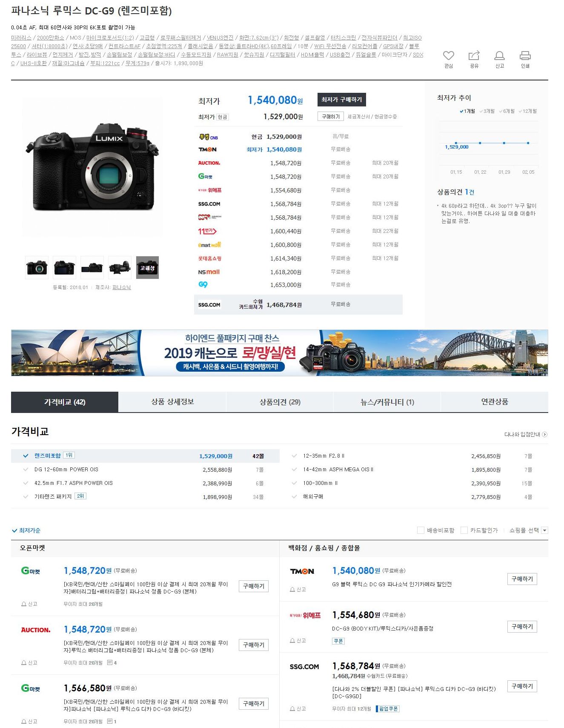Screen dimensions: 564x728
Task: Select the 해외구매 option
Action: (313, 497)
